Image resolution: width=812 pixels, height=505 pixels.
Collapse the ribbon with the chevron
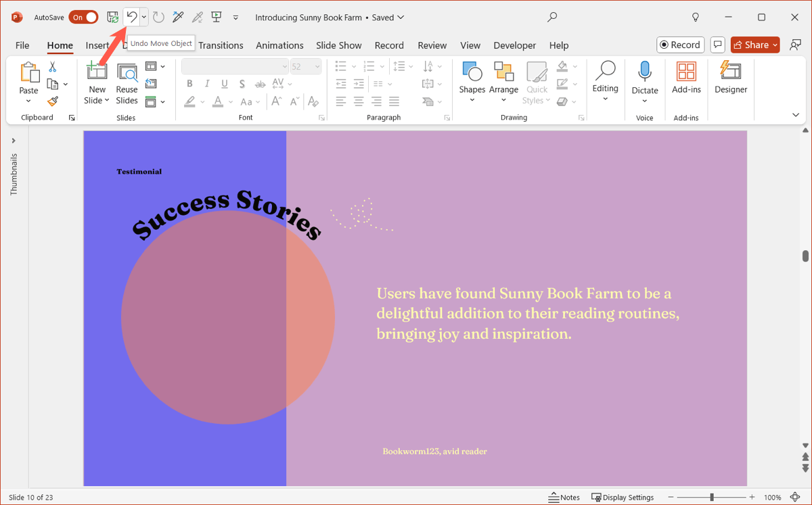click(796, 115)
